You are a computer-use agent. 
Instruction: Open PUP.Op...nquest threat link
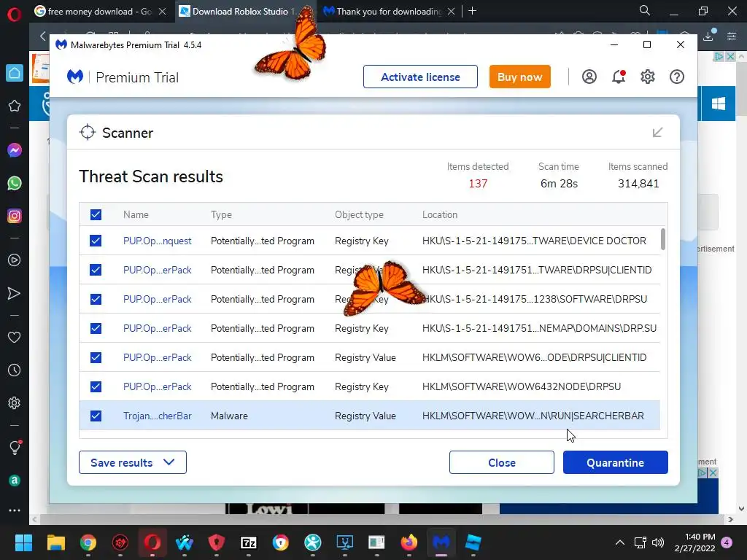(158, 241)
